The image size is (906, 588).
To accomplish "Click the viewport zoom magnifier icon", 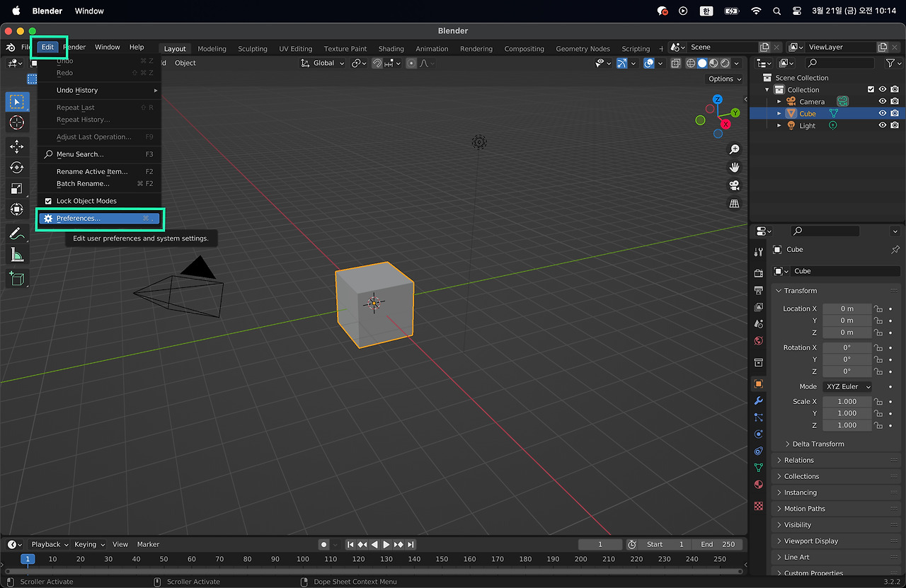I will (734, 149).
